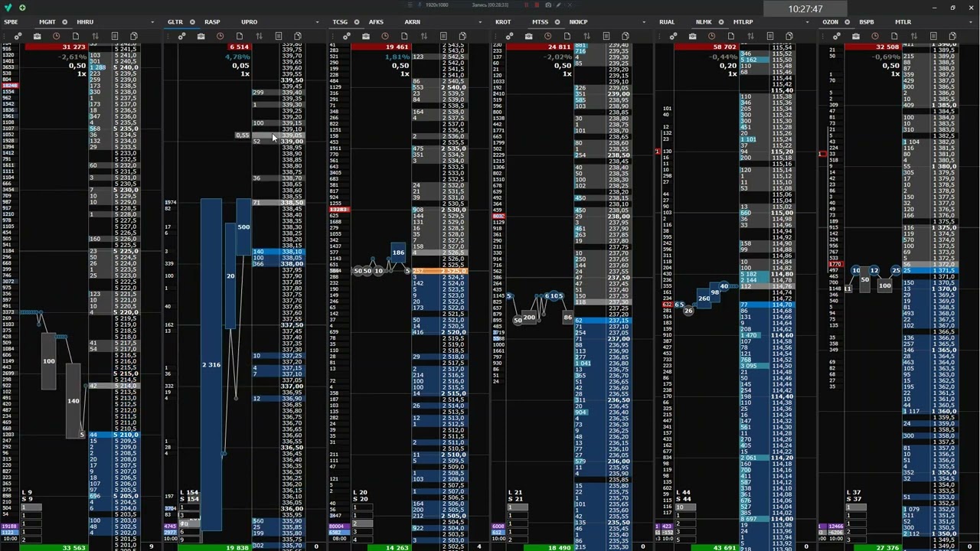Switch to the RASP tab
Viewport: 980px width, 551px height.
pyautogui.click(x=212, y=22)
